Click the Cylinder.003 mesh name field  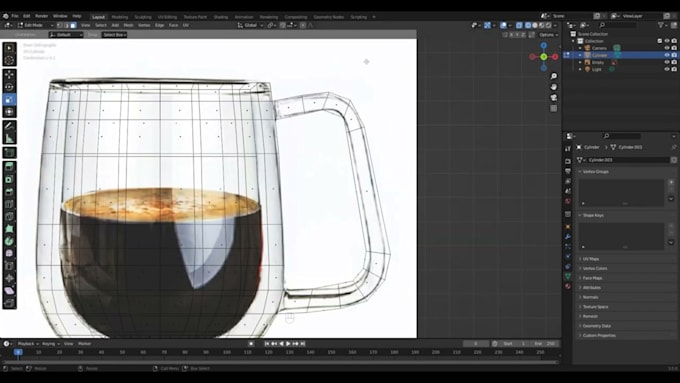point(628,160)
